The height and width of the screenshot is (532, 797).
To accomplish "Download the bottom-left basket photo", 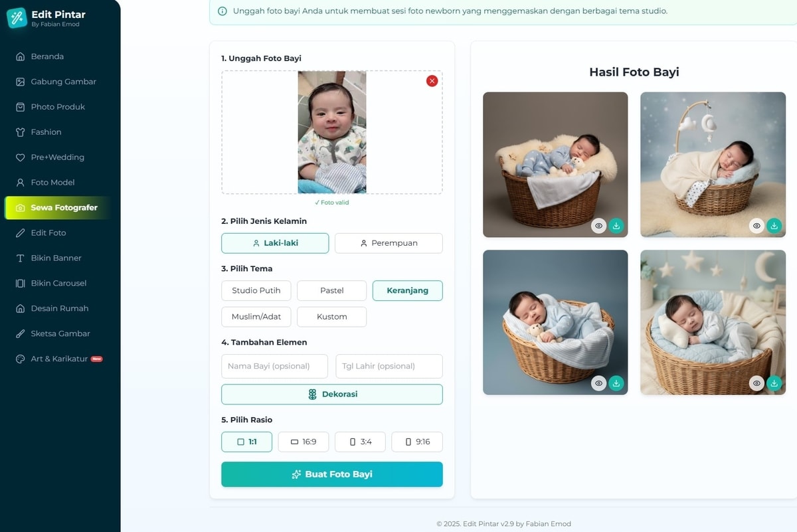I will [616, 383].
